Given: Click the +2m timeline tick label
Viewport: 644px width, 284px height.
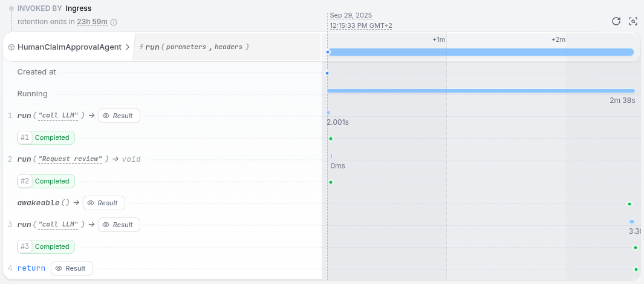Looking at the screenshot, I should (x=559, y=39).
